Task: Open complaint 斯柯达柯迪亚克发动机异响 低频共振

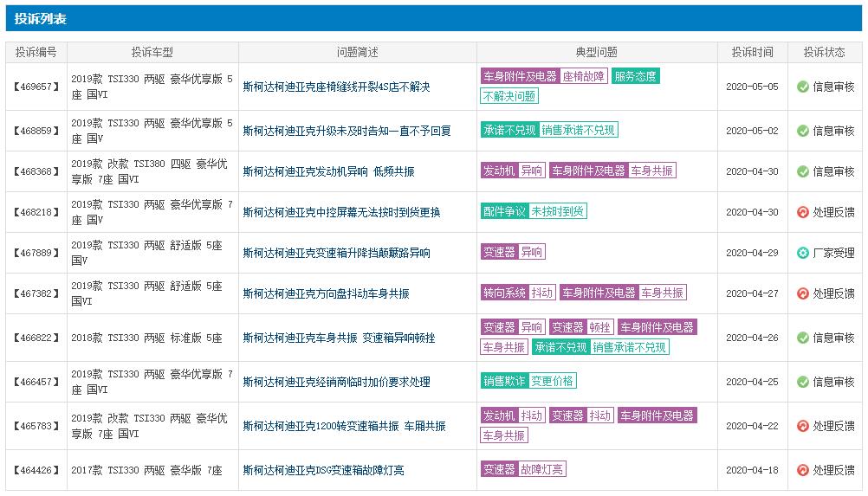Action: click(329, 172)
